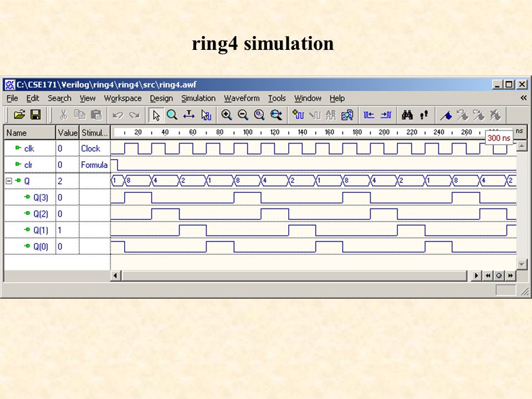Click the double-left arrows page scroll button
Image resolution: width=532 pixels, height=399 pixels.
tap(488, 275)
